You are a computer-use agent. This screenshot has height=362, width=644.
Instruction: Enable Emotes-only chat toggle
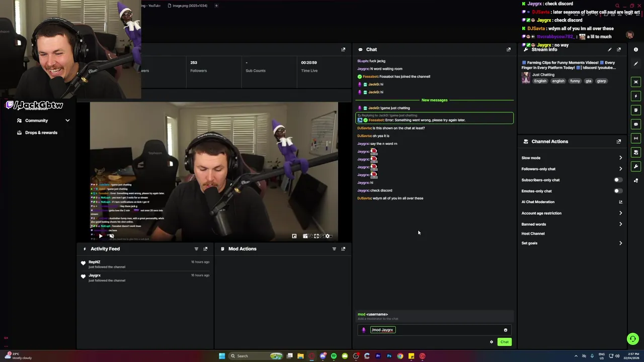pos(618,191)
